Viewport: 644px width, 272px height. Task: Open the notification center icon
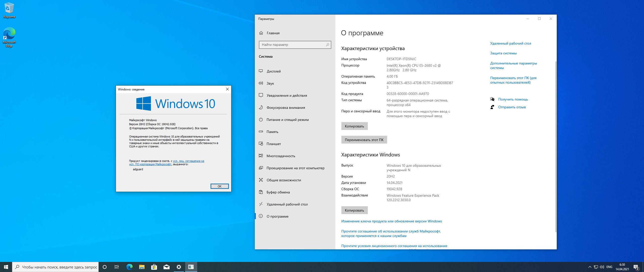pyautogui.click(x=636, y=267)
